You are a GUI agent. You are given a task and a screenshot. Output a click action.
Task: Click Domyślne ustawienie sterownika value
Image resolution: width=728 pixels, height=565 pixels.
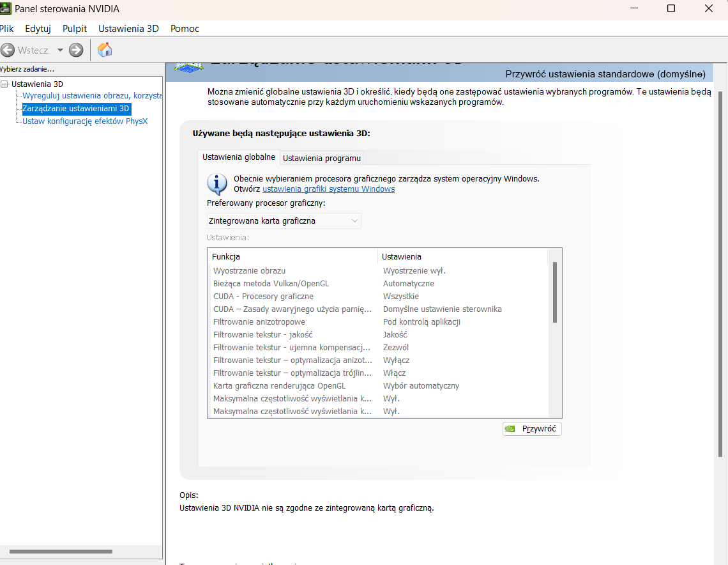pos(442,309)
